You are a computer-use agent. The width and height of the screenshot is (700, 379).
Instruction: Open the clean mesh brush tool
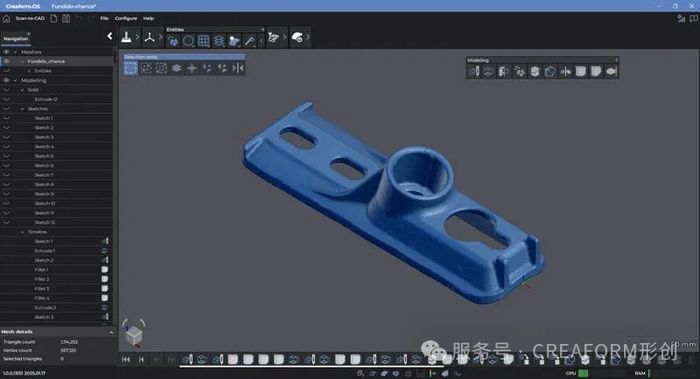(126, 38)
